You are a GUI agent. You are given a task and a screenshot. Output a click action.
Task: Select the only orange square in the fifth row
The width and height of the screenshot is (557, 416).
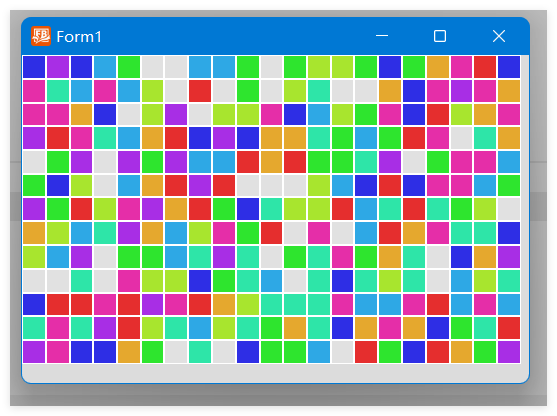point(271,162)
